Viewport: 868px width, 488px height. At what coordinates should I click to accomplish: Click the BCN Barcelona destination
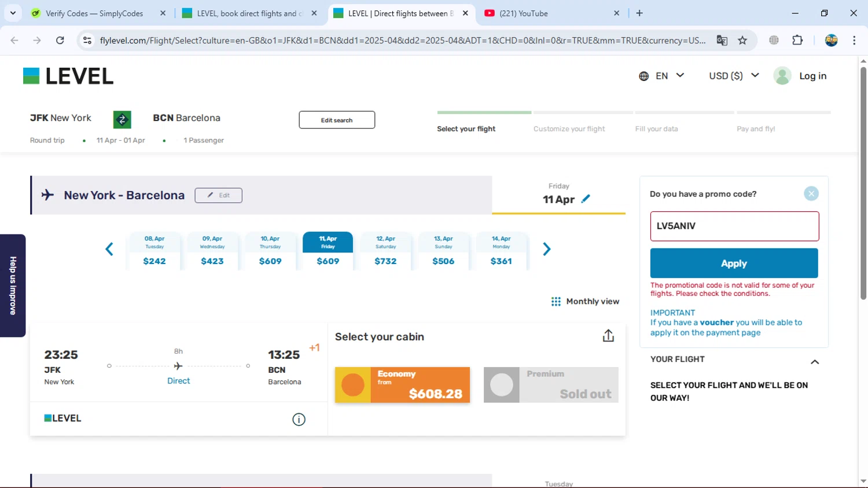point(186,118)
